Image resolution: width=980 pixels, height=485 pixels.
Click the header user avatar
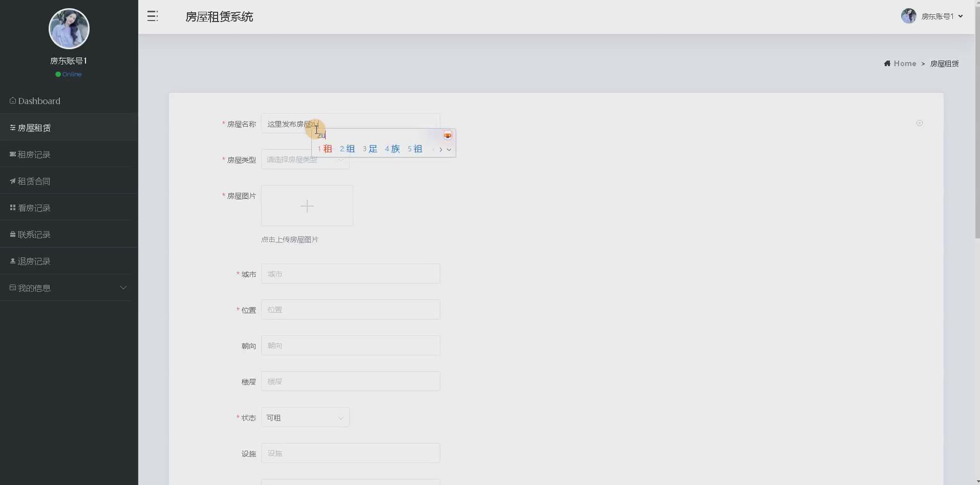tap(909, 16)
